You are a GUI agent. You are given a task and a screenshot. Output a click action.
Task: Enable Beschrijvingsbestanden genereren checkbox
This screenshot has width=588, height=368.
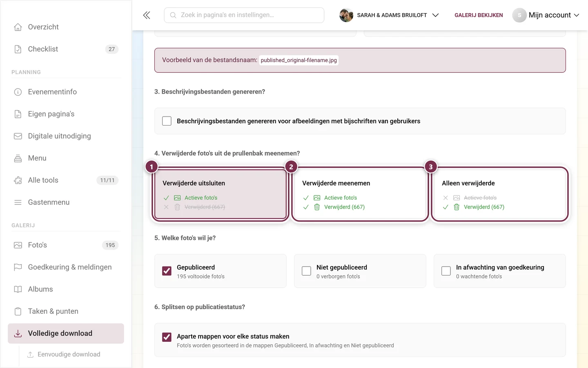tap(167, 121)
